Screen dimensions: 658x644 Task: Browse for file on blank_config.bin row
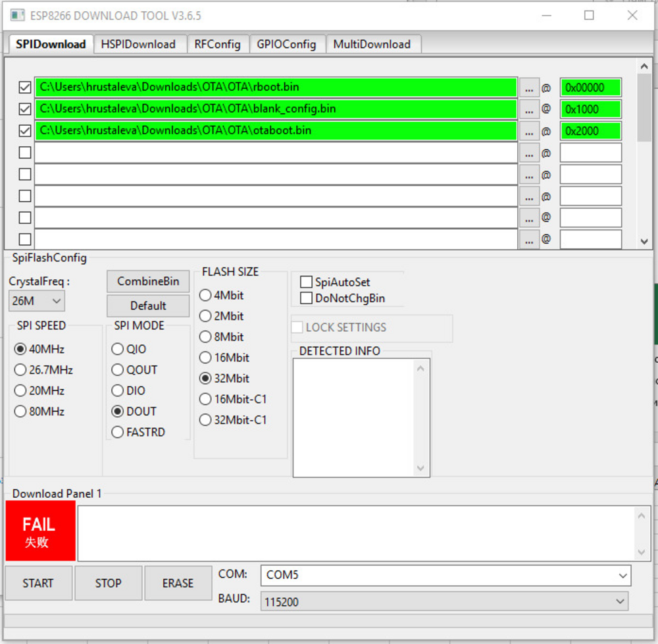pyautogui.click(x=529, y=109)
